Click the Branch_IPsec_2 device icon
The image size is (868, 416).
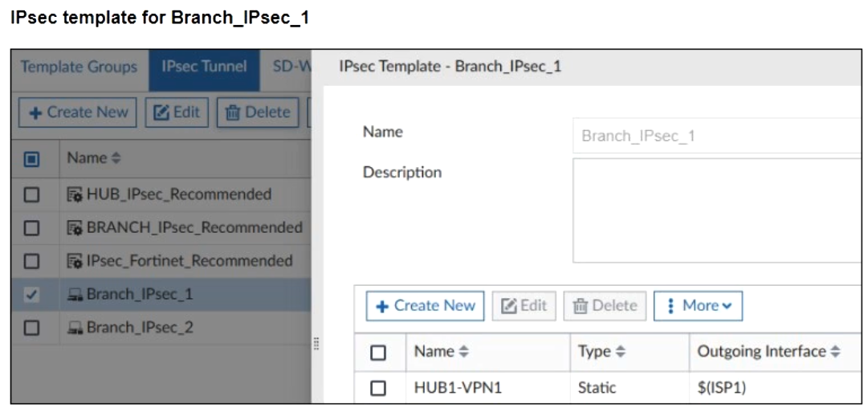pos(75,328)
